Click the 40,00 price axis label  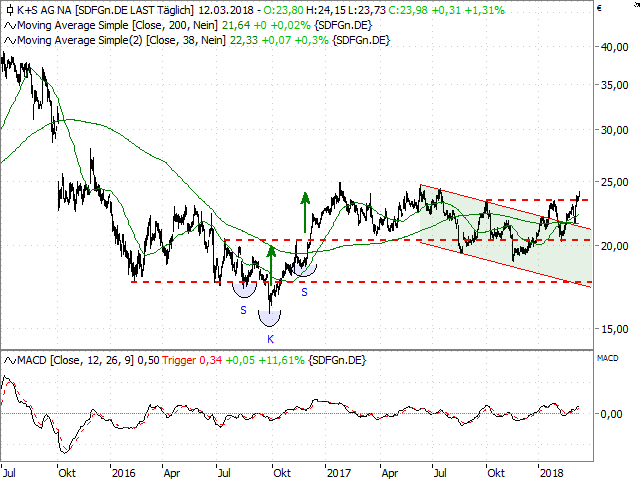pos(615,47)
